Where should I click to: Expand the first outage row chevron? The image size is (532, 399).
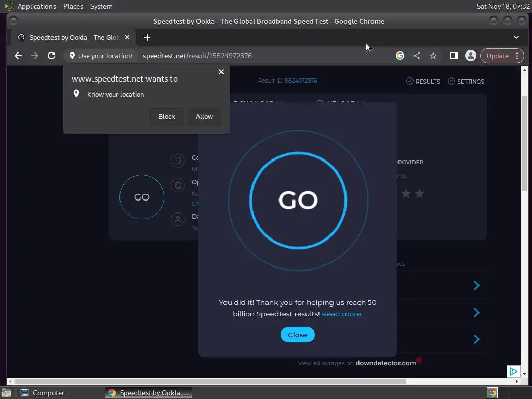(476, 286)
